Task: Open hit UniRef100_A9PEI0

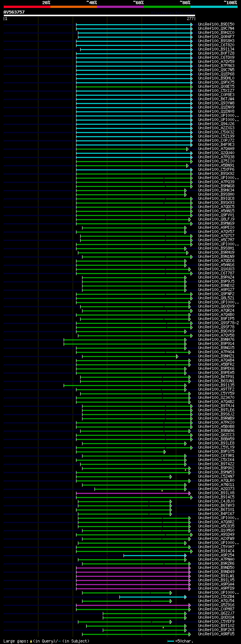Action: click(216, 228)
